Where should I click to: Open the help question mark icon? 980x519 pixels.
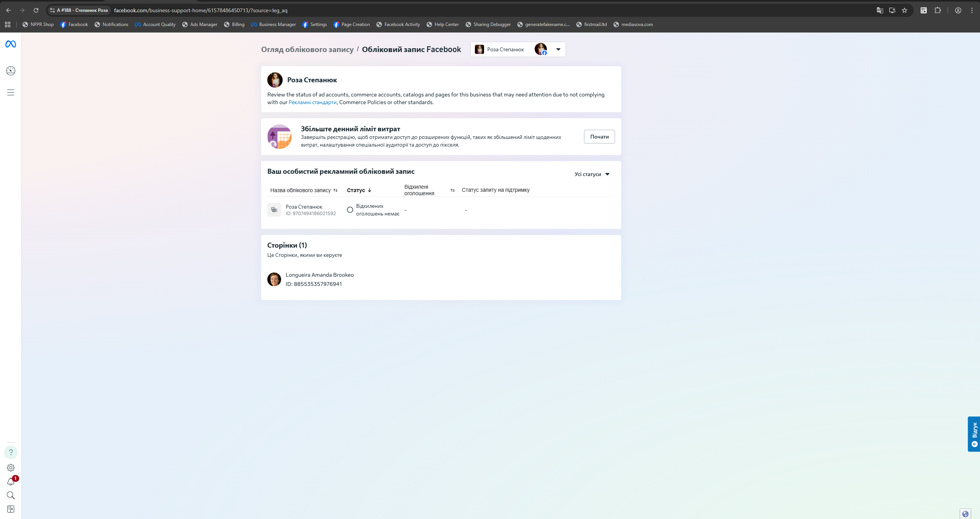[x=11, y=452]
